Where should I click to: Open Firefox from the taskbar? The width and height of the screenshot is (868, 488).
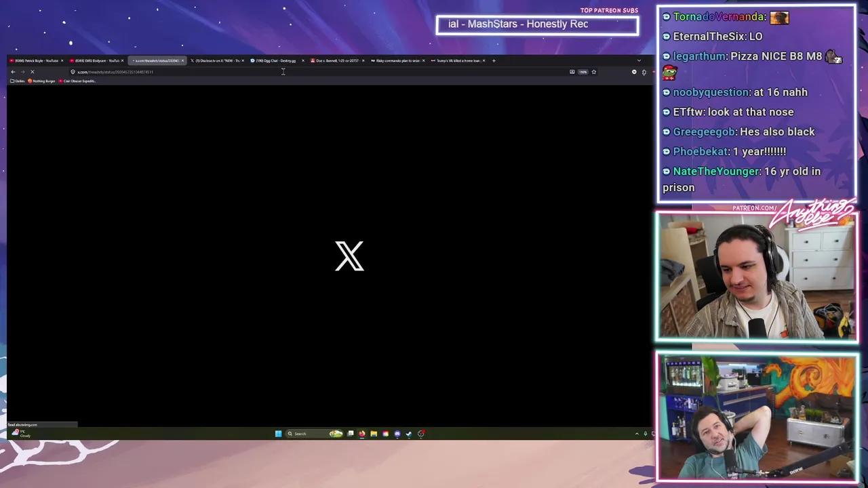[x=362, y=434]
